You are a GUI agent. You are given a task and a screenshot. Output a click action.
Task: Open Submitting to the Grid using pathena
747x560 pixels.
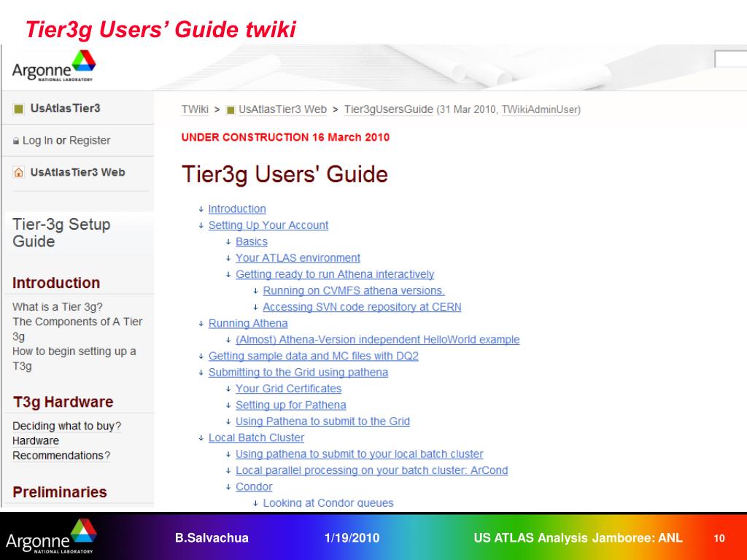(298, 373)
